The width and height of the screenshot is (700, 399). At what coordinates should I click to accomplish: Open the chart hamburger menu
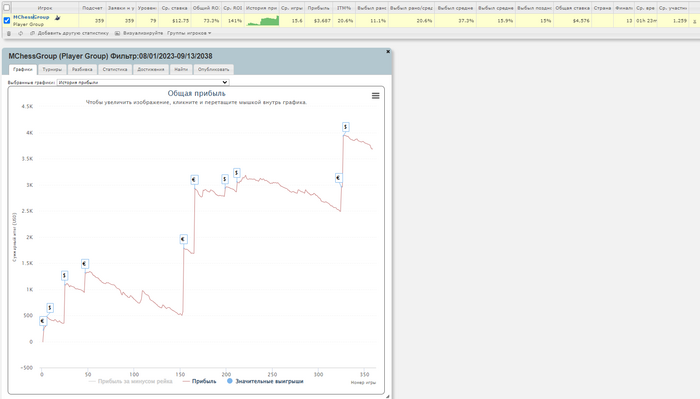click(375, 96)
